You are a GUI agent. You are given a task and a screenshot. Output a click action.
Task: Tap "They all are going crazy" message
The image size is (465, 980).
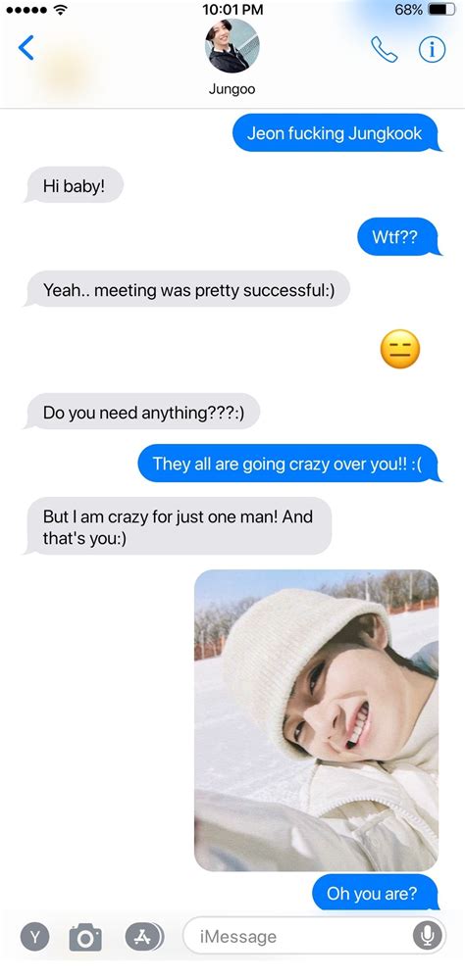[x=289, y=464]
